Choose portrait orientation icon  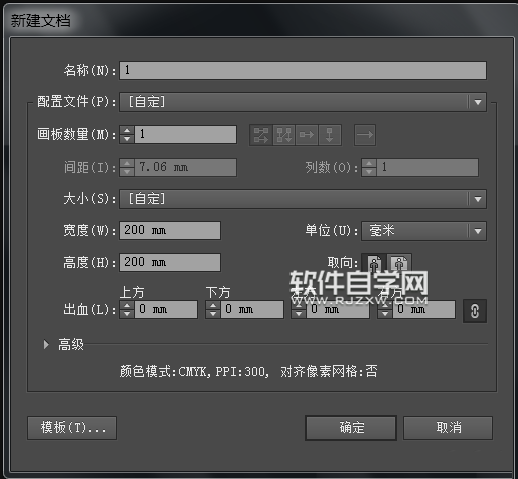374,263
